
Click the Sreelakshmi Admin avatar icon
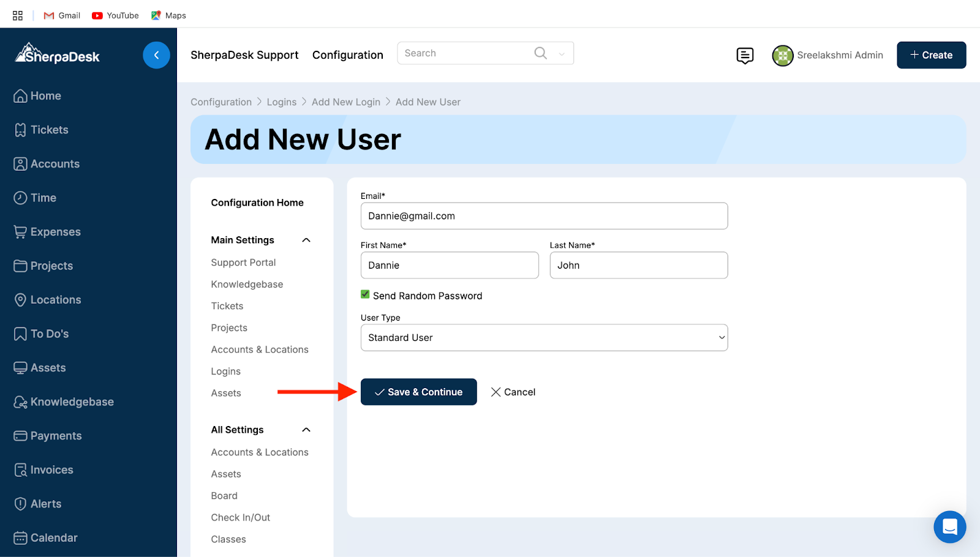point(782,56)
